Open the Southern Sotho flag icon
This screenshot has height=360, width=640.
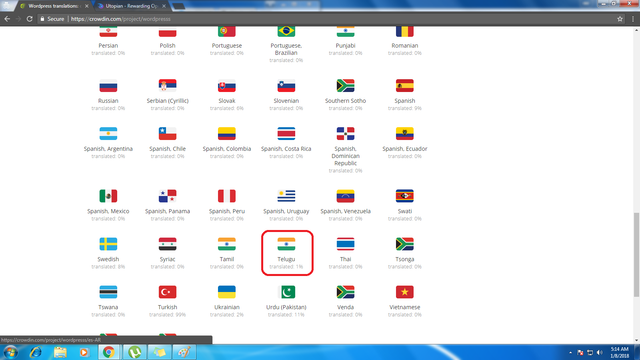tap(345, 86)
